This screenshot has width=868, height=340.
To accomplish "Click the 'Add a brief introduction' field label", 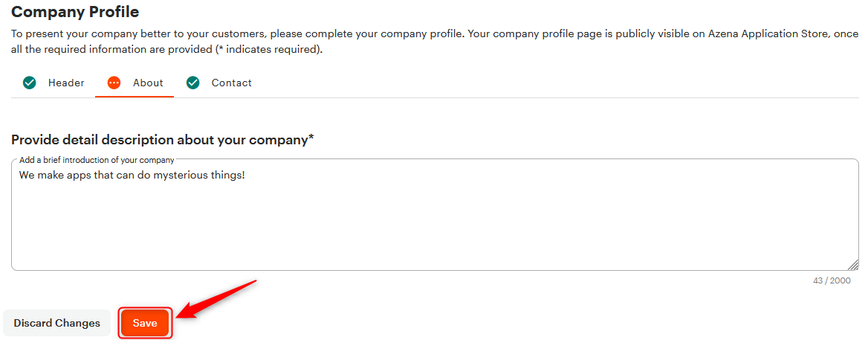I will pyautogui.click(x=97, y=160).
